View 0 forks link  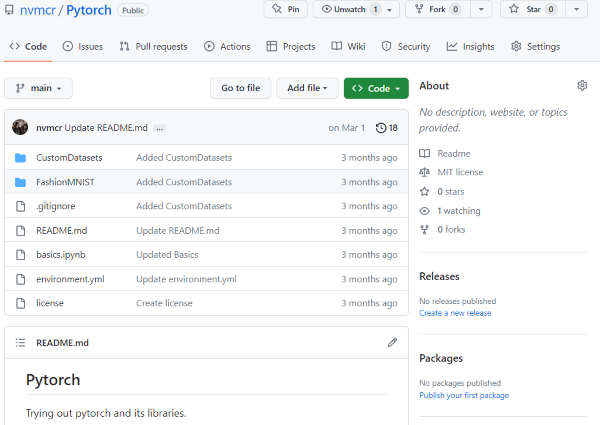click(x=452, y=230)
